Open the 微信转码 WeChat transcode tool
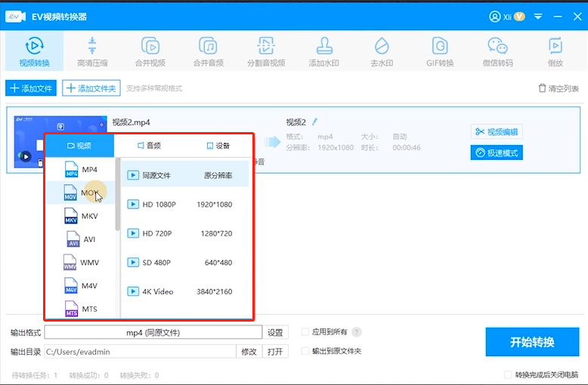 click(497, 51)
